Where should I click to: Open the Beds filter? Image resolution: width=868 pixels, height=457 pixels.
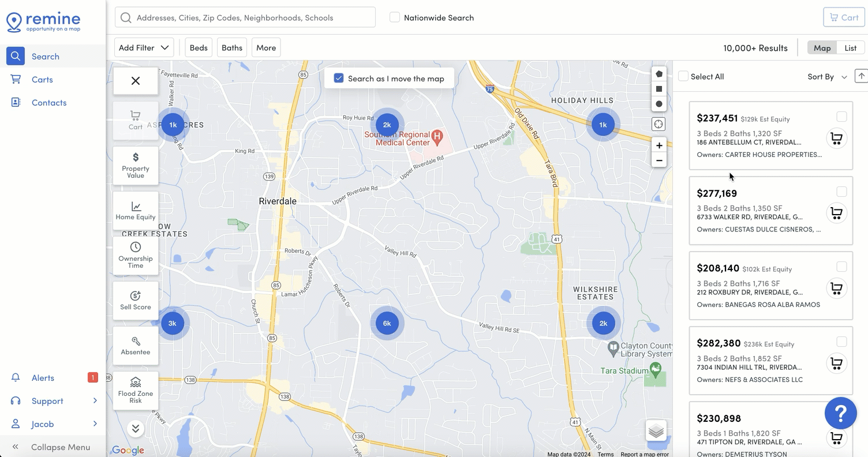pyautogui.click(x=199, y=48)
